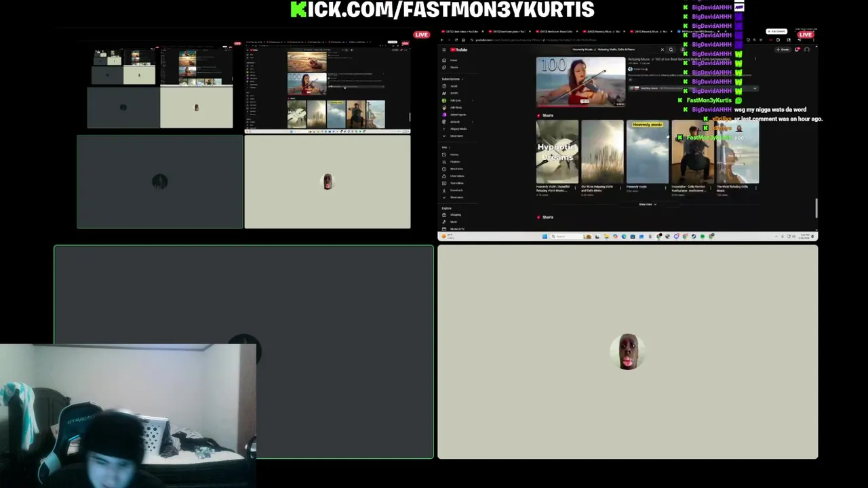Open the YouTube account avatar menu

(x=807, y=49)
